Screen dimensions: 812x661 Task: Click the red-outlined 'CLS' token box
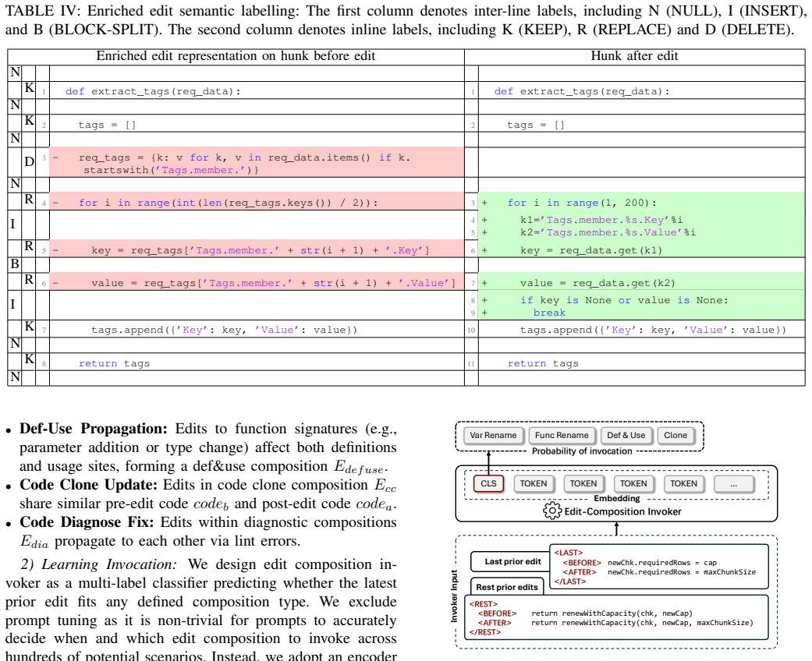(488, 483)
